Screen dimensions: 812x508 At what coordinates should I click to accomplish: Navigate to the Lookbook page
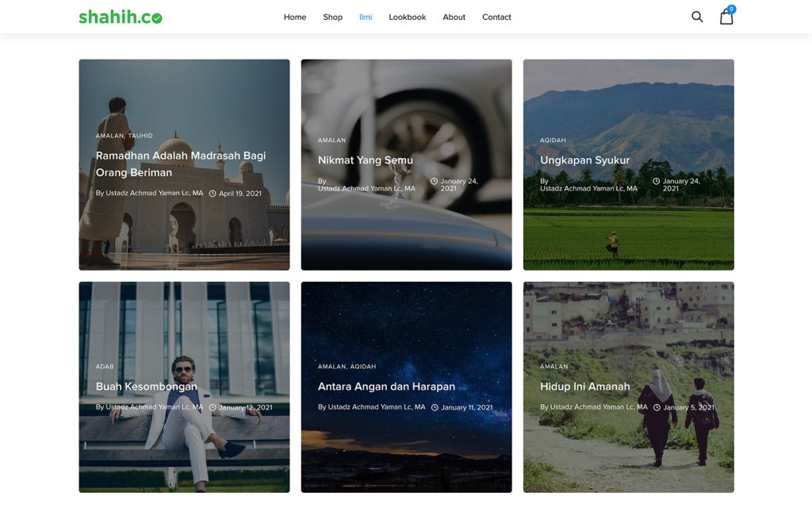click(408, 17)
